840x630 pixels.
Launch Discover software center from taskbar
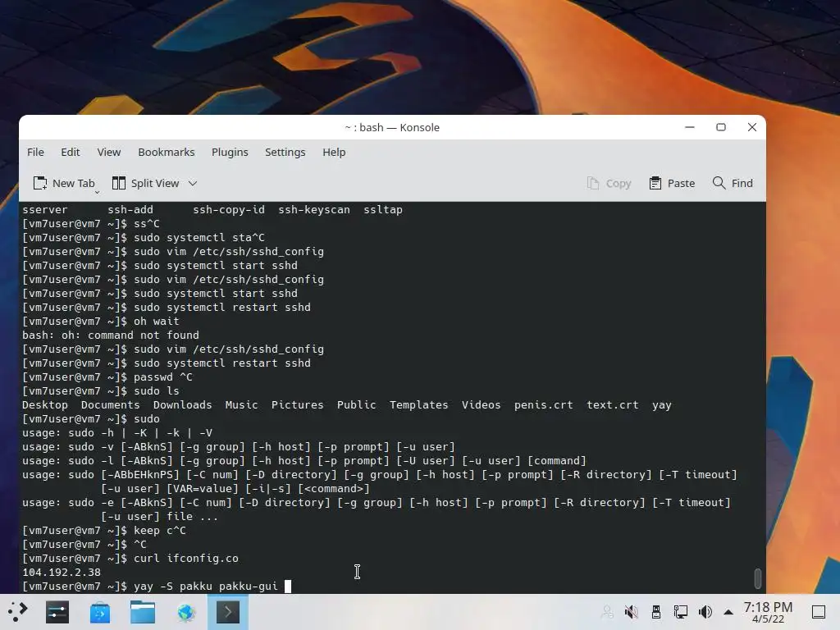click(x=100, y=612)
